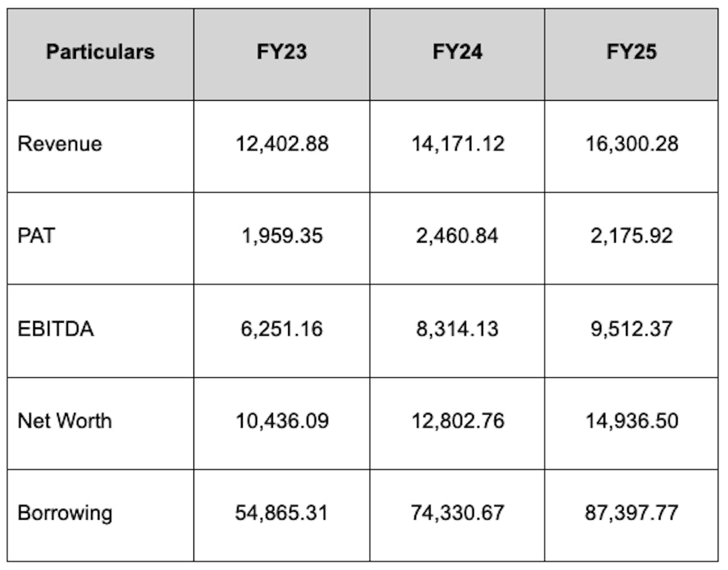The width and height of the screenshot is (728, 570).
Task: Click the Particulars column header
Action: (x=100, y=52)
